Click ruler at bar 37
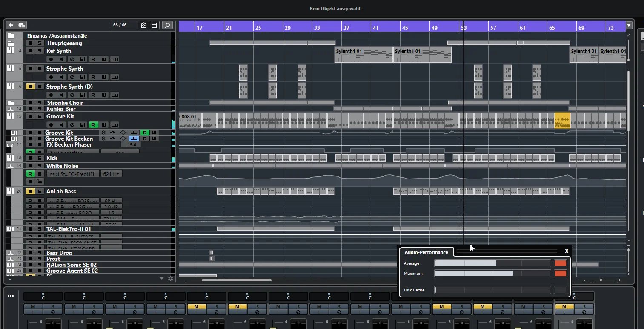Screen dimensions: 644x329 point(346,28)
